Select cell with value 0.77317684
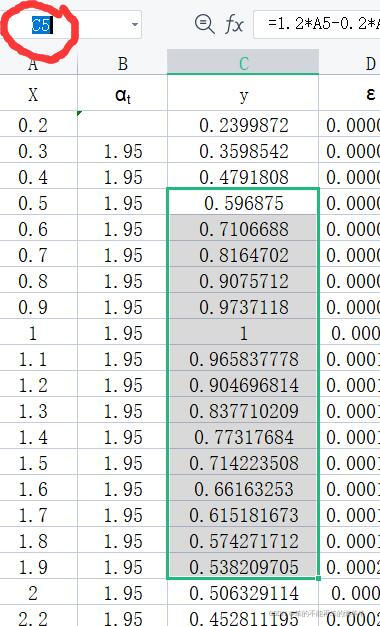Screen dimensions: 380x626 pyautogui.click(x=243, y=437)
